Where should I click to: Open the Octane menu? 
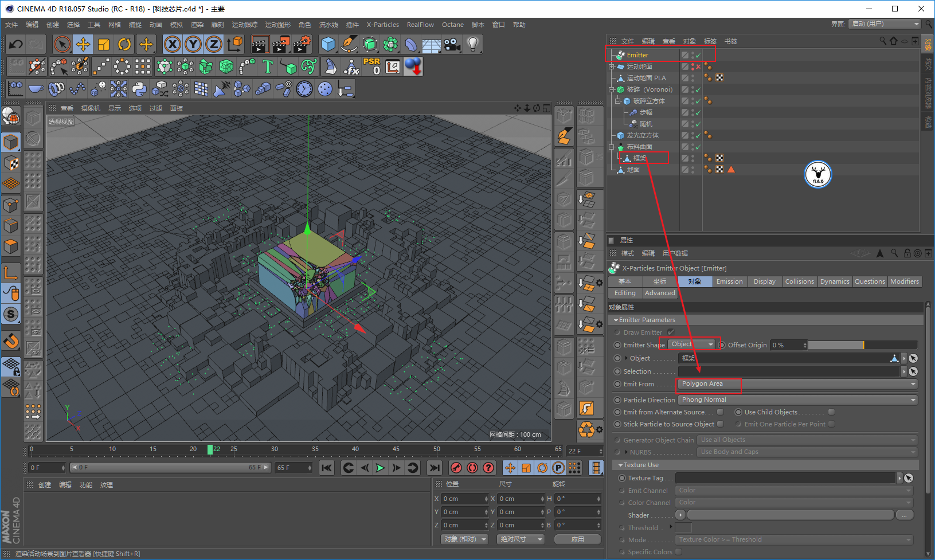tap(453, 25)
